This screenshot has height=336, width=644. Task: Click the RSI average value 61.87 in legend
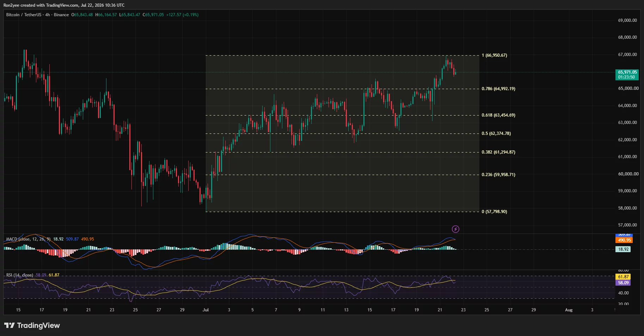[x=54, y=275]
